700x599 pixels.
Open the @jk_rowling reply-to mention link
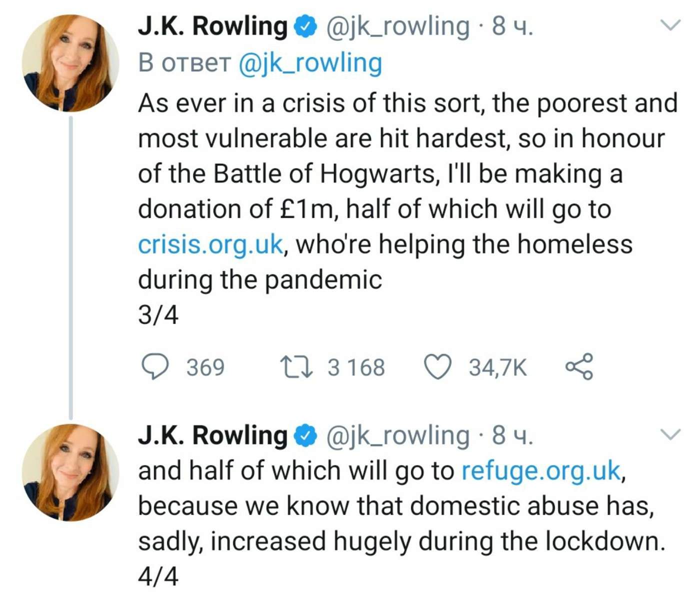point(310,63)
